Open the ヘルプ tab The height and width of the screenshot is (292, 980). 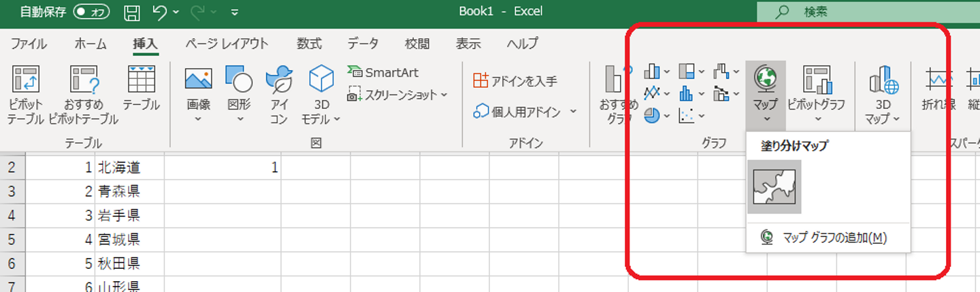tap(522, 44)
